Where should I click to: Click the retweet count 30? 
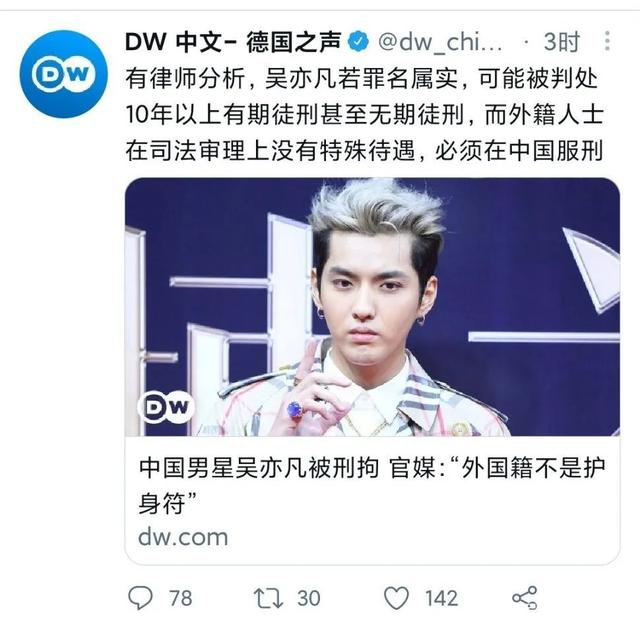pyautogui.click(x=309, y=598)
